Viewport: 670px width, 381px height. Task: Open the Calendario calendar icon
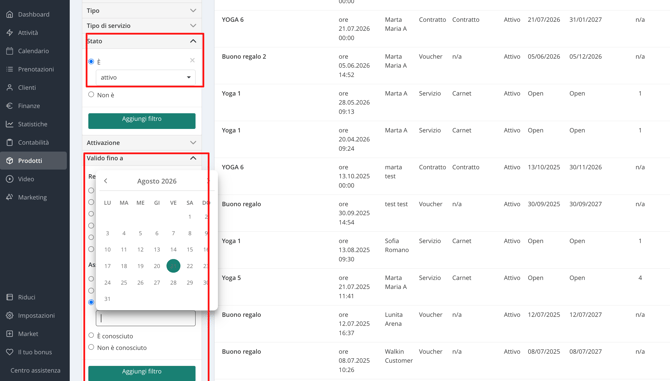pos(9,51)
